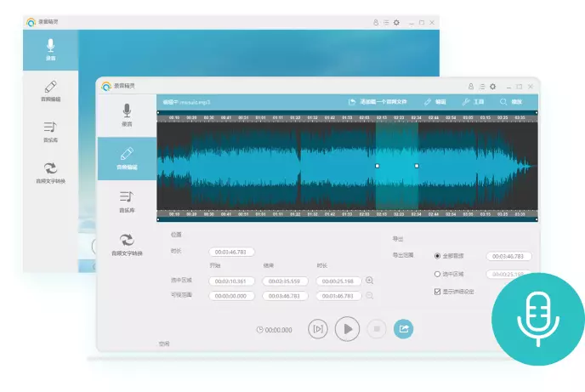This screenshot has height=392, width=585.
Task: Open settings gear in front window title bar
Action: pyautogui.click(x=495, y=87)
